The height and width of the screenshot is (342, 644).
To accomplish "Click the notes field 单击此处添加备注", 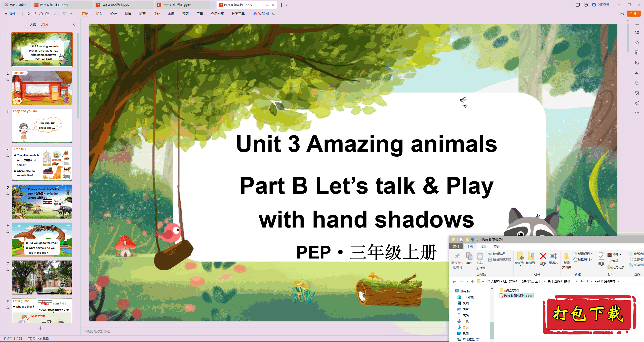I will point(97,331).
